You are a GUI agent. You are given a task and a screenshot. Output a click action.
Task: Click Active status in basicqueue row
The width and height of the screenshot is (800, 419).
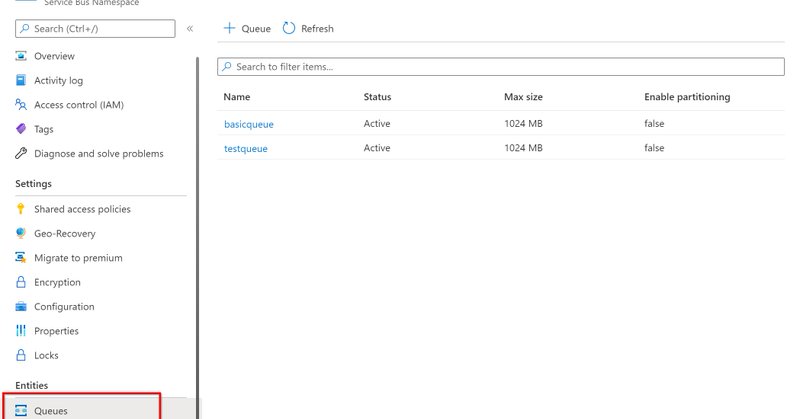point(377,124)
